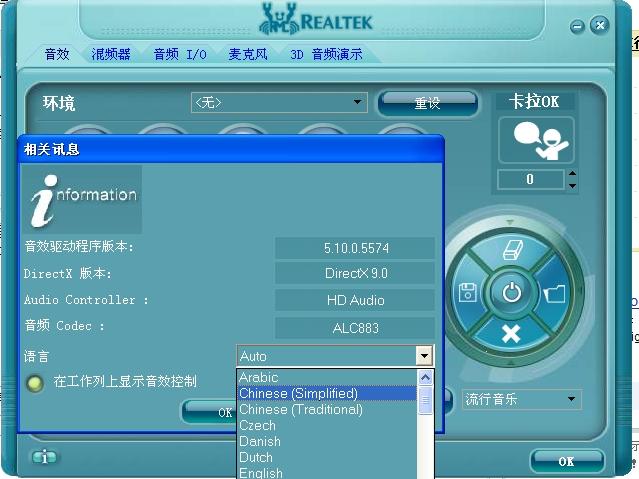Decrease the Karaoke key value
The image size is (639, 479).
572,185
